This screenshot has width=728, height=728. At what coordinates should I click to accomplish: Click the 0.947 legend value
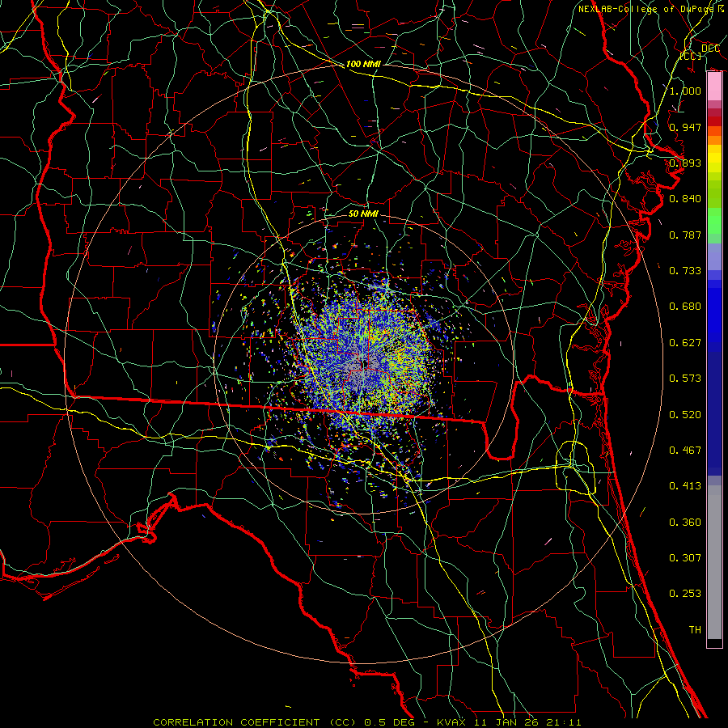click(685, 127)
